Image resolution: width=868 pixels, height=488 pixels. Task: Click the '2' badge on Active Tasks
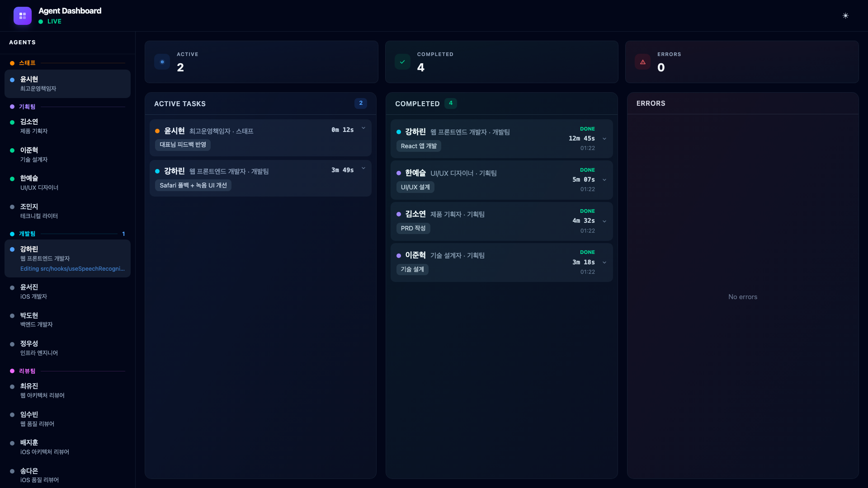(x=360, y=103)
